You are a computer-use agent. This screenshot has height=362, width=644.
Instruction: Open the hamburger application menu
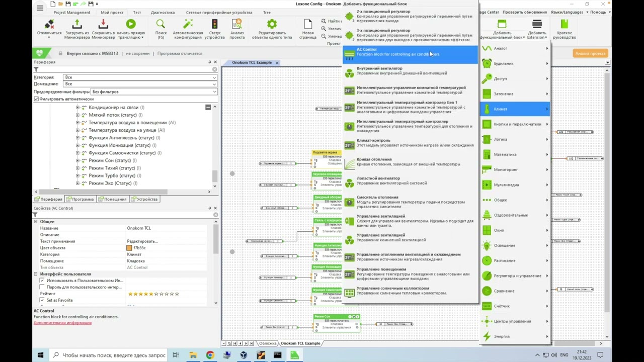(x=40, y=7)
